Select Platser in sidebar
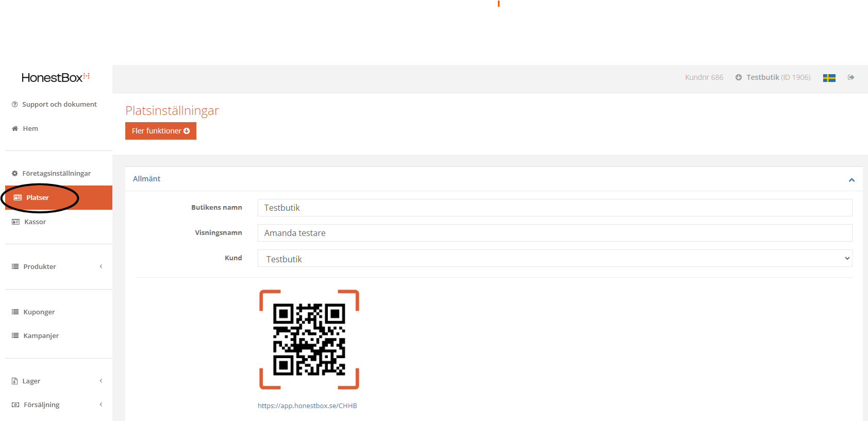Image resolution: width=868 pixels, height=421 pixels. point(38,197)
